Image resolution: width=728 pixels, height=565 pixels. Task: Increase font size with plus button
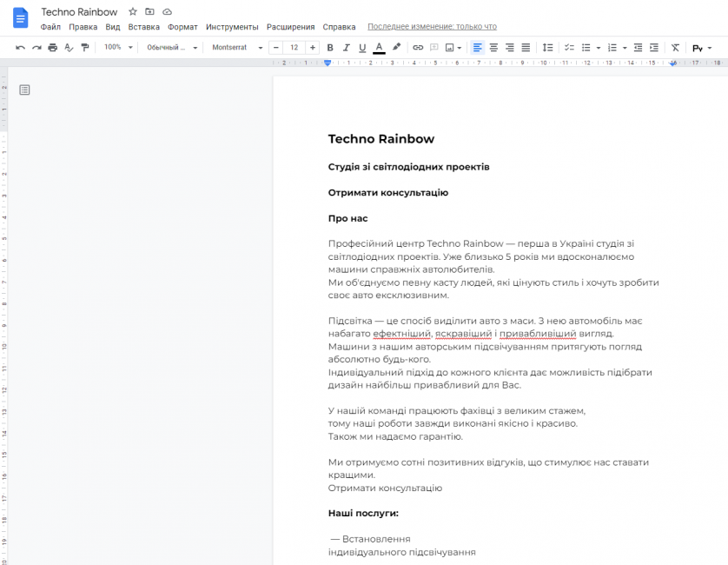click(x=313, y=48)
